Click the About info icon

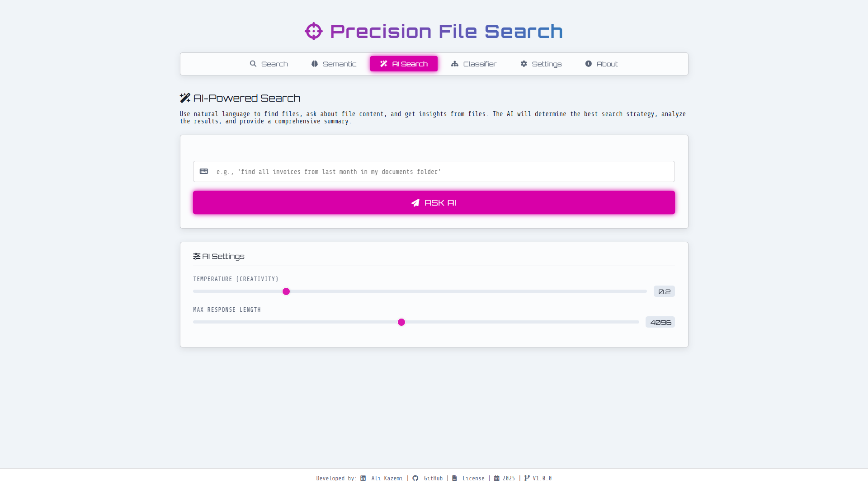click(x=588, y=64)
